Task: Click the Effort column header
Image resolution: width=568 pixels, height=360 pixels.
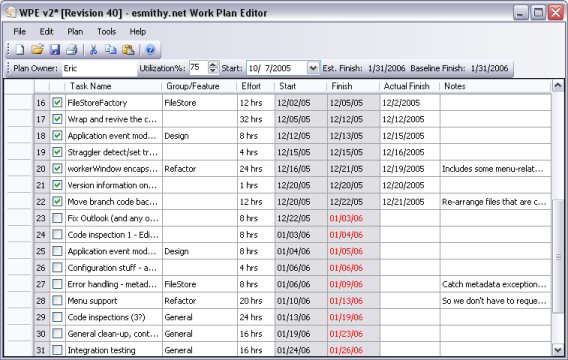Action: 256,86
